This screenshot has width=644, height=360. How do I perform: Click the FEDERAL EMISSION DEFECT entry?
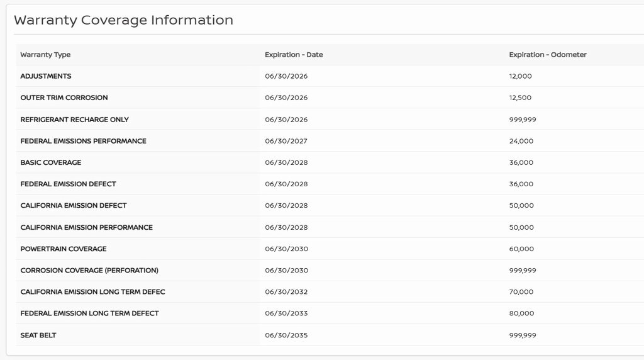coord(68,184)
